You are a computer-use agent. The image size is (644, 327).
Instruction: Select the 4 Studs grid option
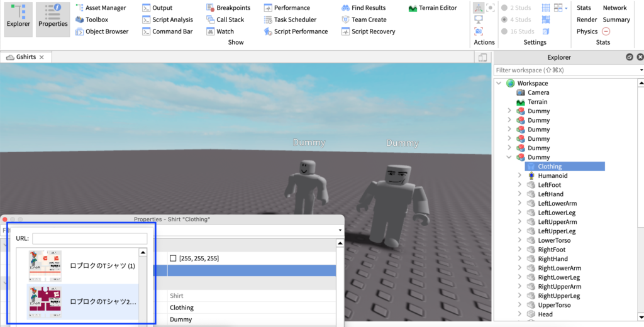(x=516, y=19)
